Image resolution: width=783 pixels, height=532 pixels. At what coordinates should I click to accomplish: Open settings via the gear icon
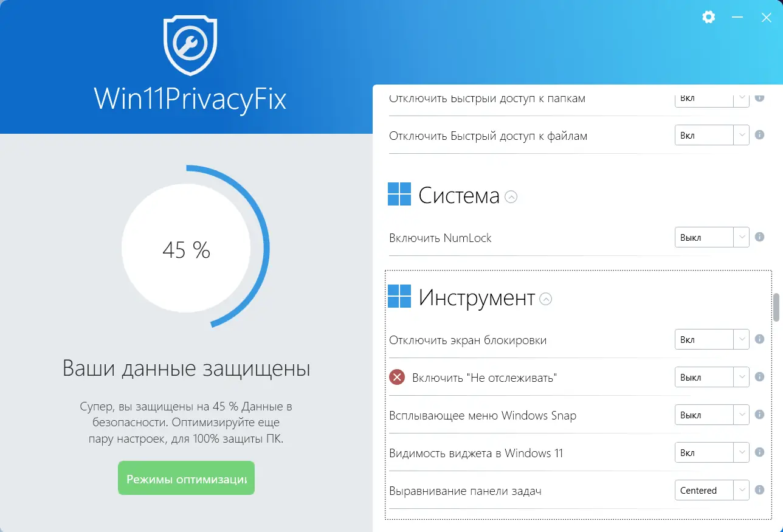(708, 17)
